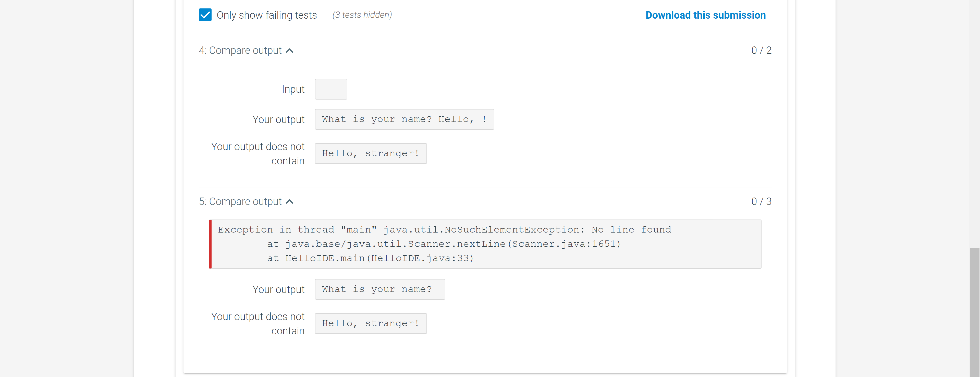The width and height of the screenshot is (980, 377).
Task: Click the empty Input box in test 4
Action: click(330, 89)
